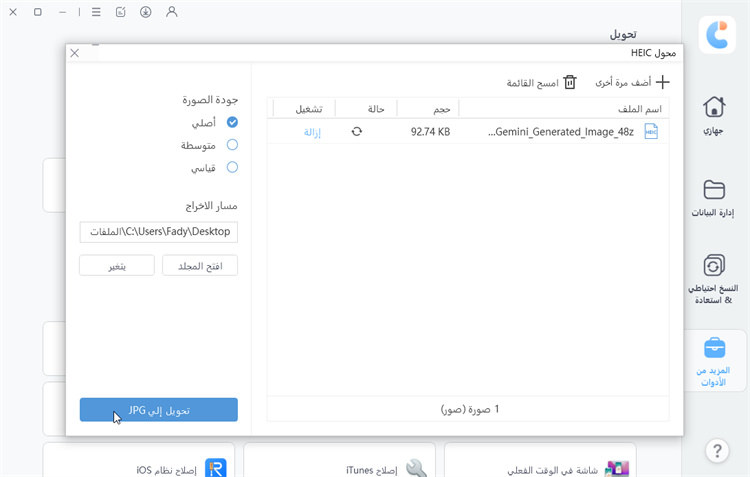The height and width of the screenshot is (477, 750).
Task: Open the user account icon in title bar
Action: [x=172, y=12]
